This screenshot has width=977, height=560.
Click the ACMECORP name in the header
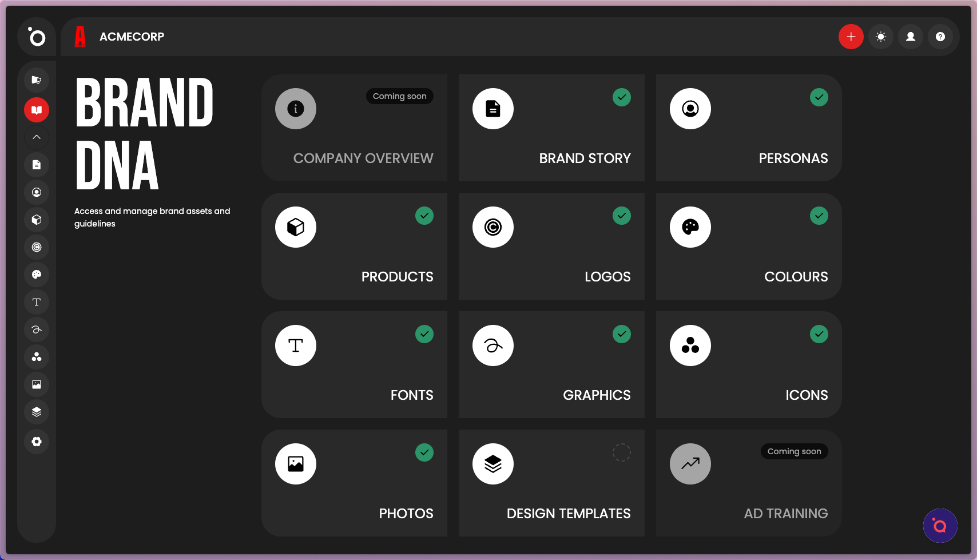132,37
